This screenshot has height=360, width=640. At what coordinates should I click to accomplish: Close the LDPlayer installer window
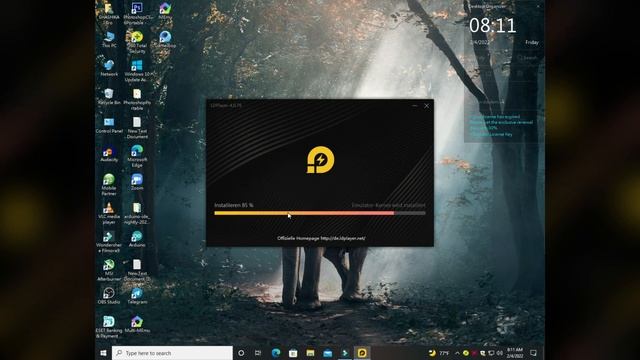coord(427,106)
